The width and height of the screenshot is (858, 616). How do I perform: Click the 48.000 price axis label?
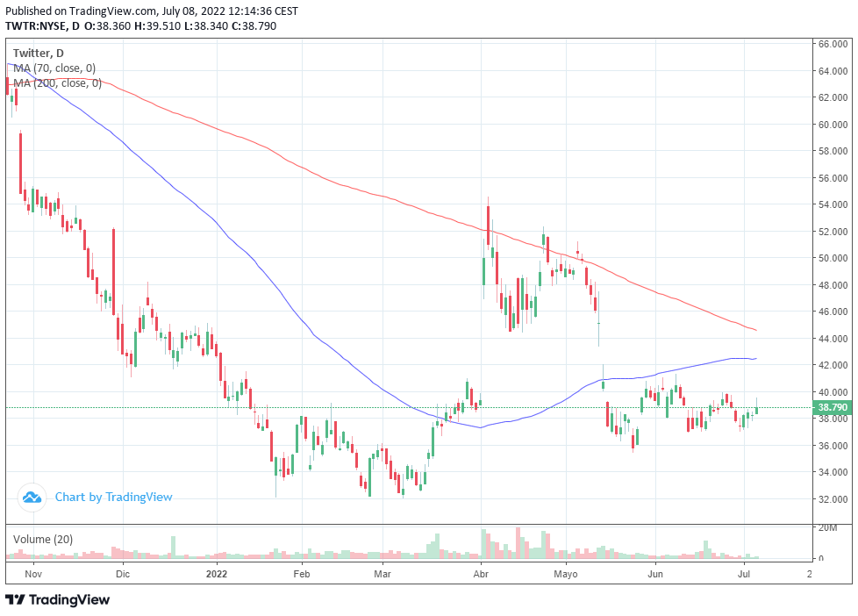[833, 284]
